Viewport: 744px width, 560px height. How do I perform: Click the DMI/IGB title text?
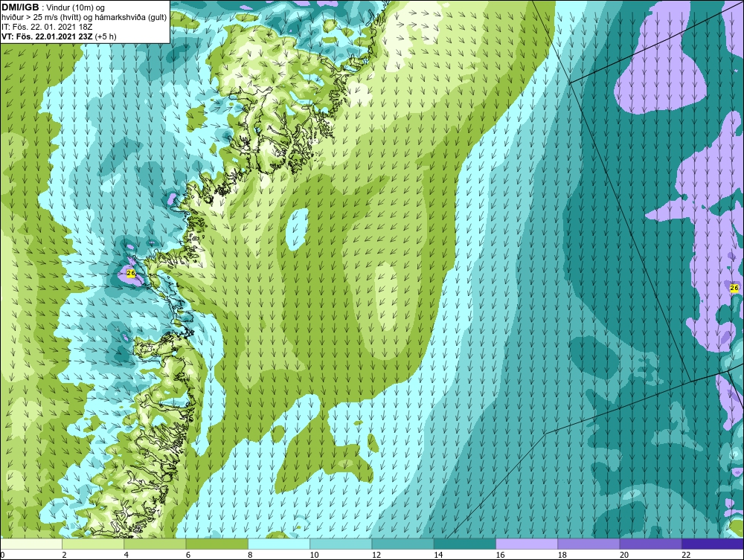pyautogui.click(x=20, y=7)
